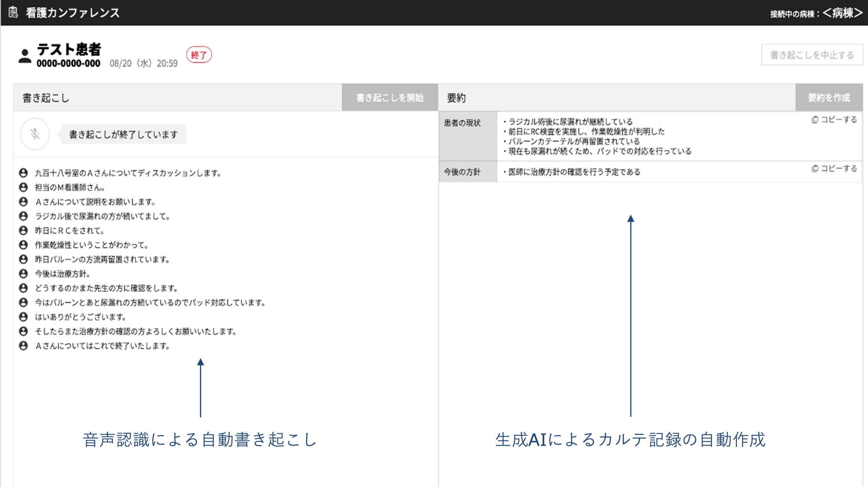Click the copy icon in 患者の現状 row

815,120
